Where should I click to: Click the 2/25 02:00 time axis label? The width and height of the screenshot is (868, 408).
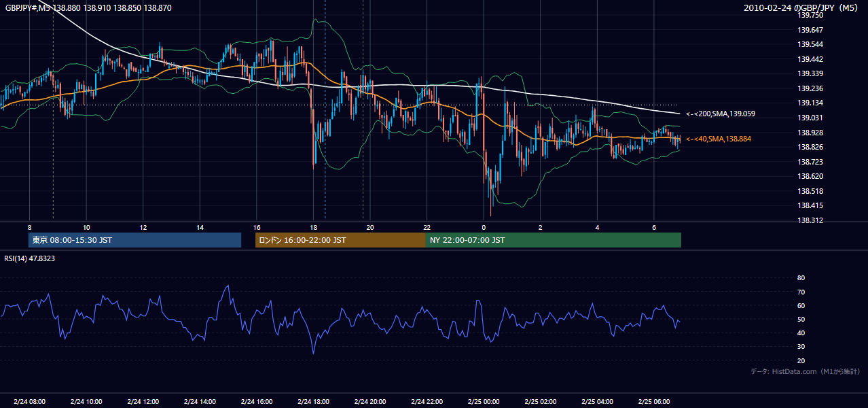[x=541, y=401]
